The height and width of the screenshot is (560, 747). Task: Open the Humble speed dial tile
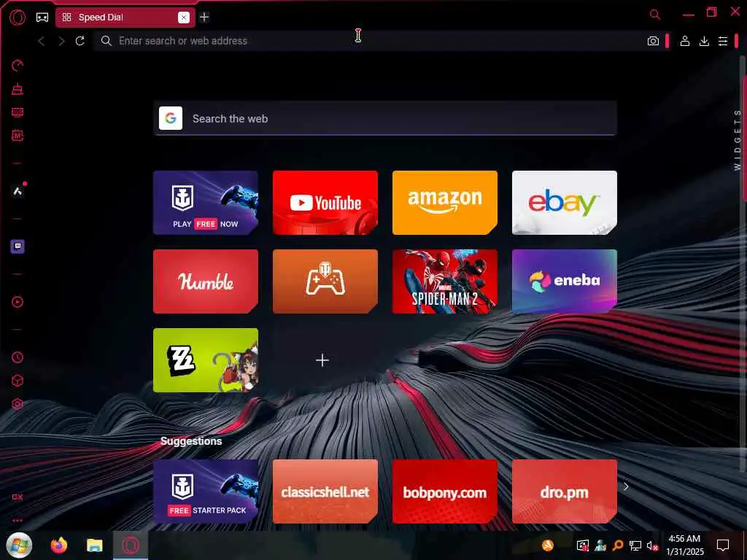click(206, 281)
